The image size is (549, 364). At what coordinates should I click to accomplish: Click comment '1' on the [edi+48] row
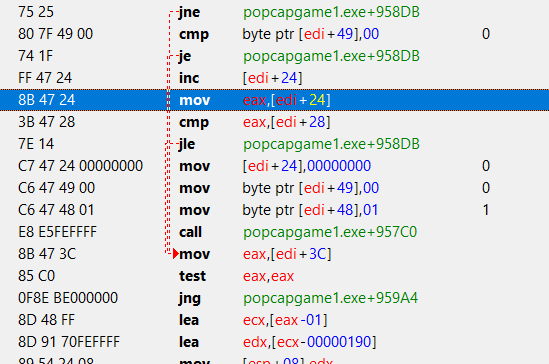(x=486, y=210)
